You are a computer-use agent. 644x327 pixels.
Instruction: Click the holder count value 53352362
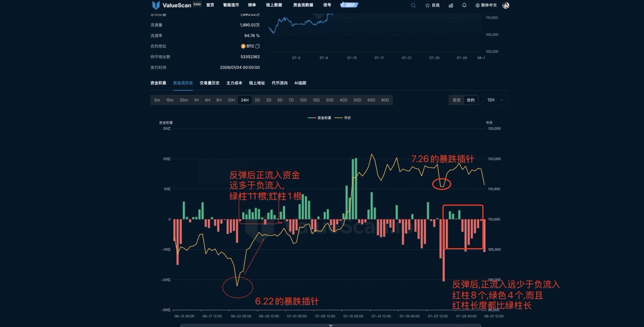tap(250, 56)
